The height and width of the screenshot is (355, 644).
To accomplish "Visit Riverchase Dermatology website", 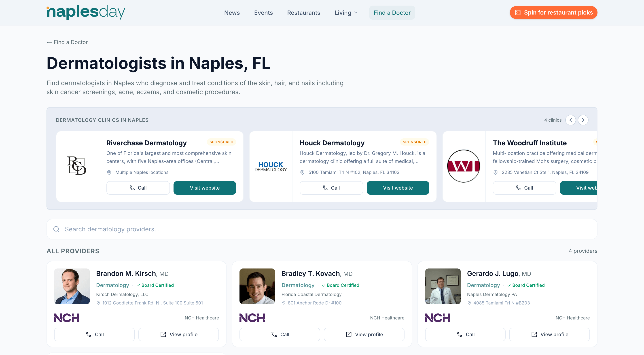I will coord(205,188).
